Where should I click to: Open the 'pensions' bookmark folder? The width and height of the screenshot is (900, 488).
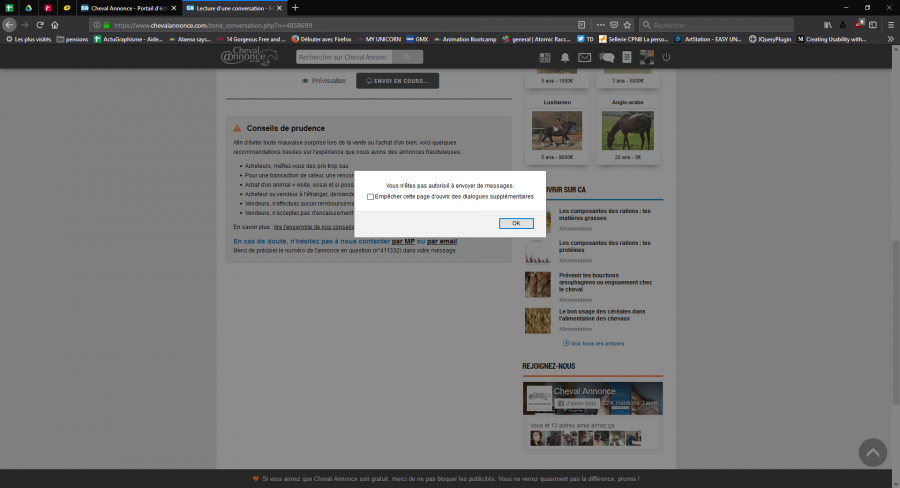pyautogui.click(x=74, y=39)
